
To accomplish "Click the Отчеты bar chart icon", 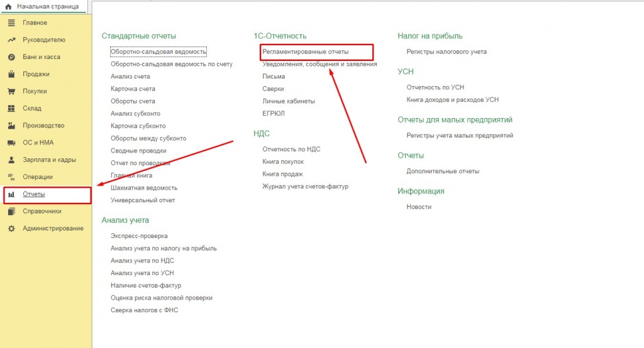I will (x=11, y=194).
